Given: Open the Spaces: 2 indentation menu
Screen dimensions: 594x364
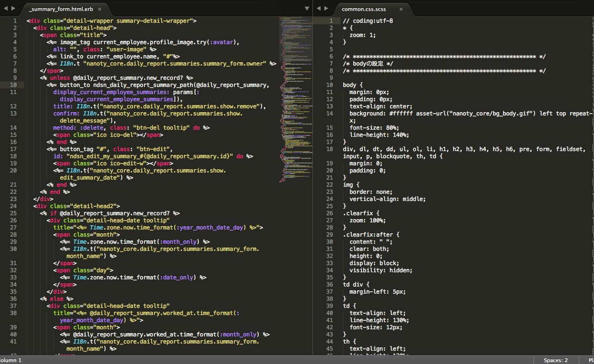Looking at the screenshot, I should 555,360.
